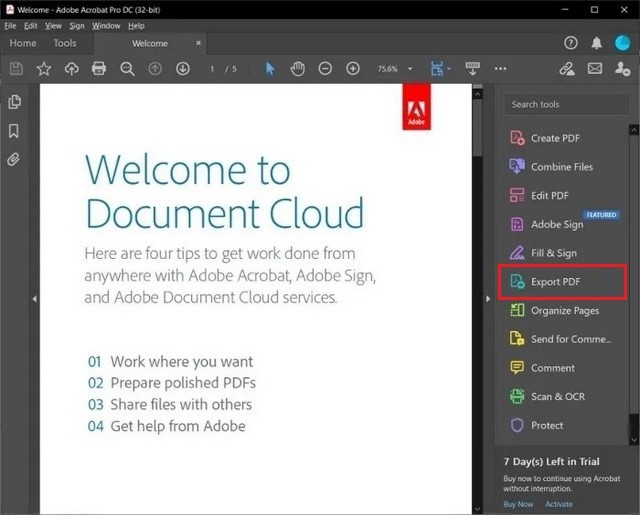
Task: Click the read mode keyboard icon
Action: point(472,69)
